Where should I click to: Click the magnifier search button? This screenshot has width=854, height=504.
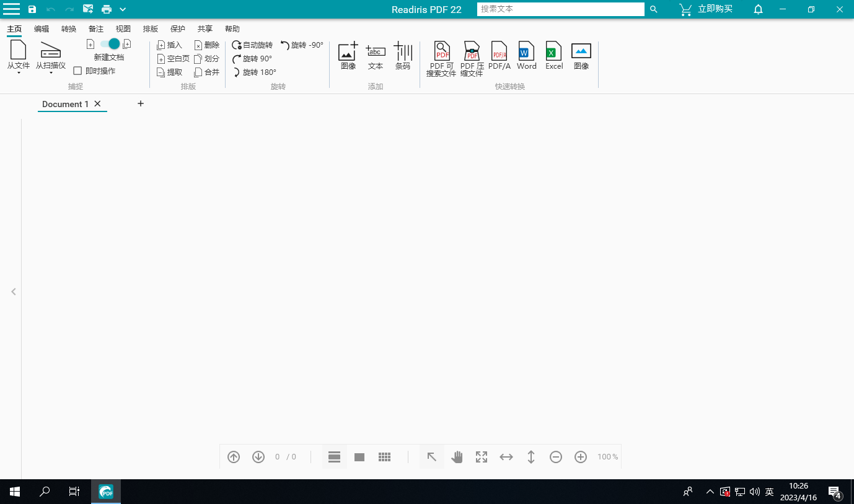coord(653,9)
